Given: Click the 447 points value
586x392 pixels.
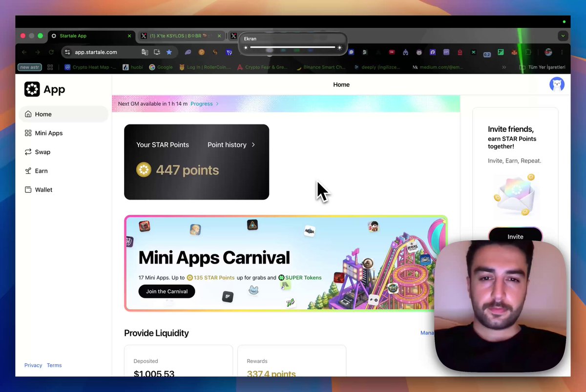Looking at the screenshot, I should tap(188, 170).
